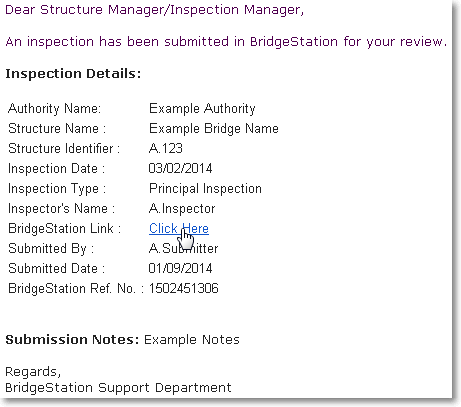
Task: Click the Inspection Details heading
Action: 73,74
